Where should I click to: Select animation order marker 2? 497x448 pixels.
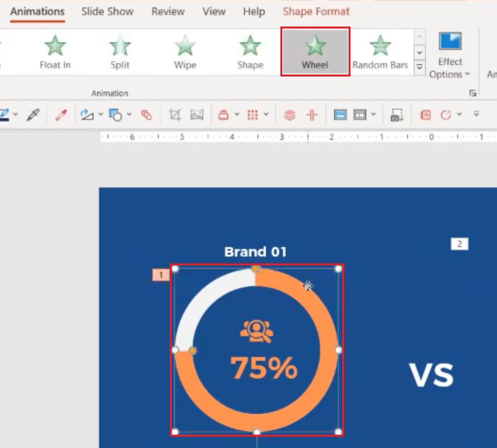coord(459,244)
